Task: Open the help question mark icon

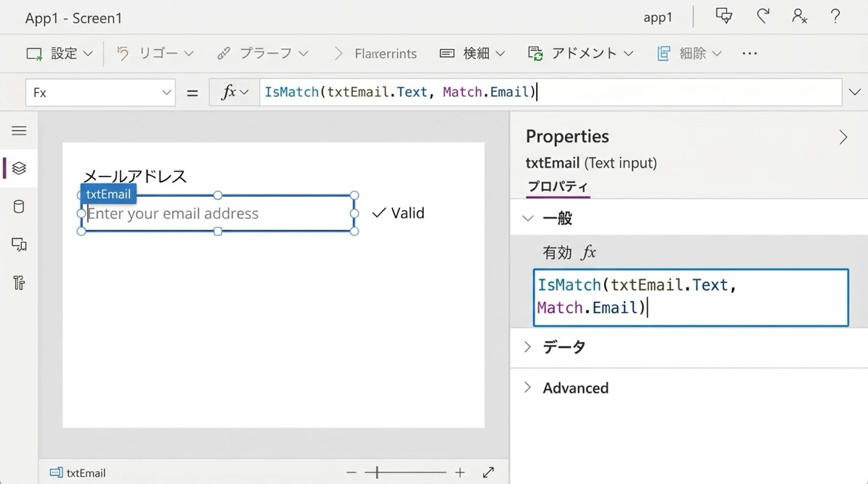Action: [x=835, y=17]
